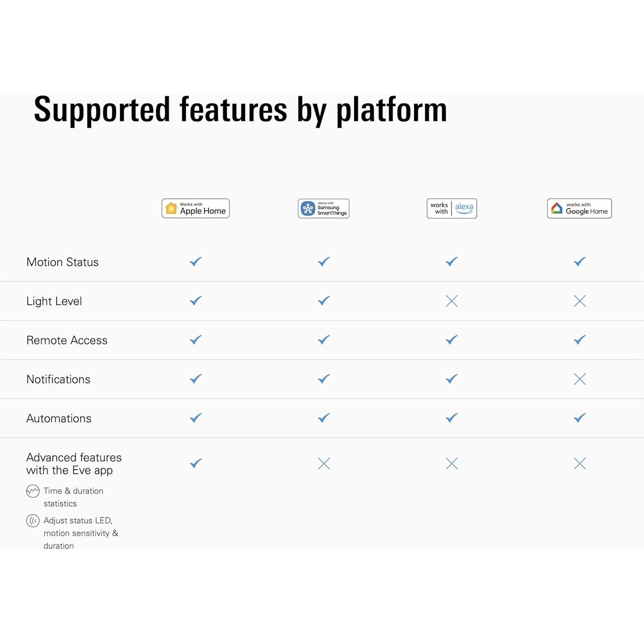Image resolution: width=644 pixels, height=644 pixels.
Task: Click the Automations checkmark under Google Home
Action: 580,418
